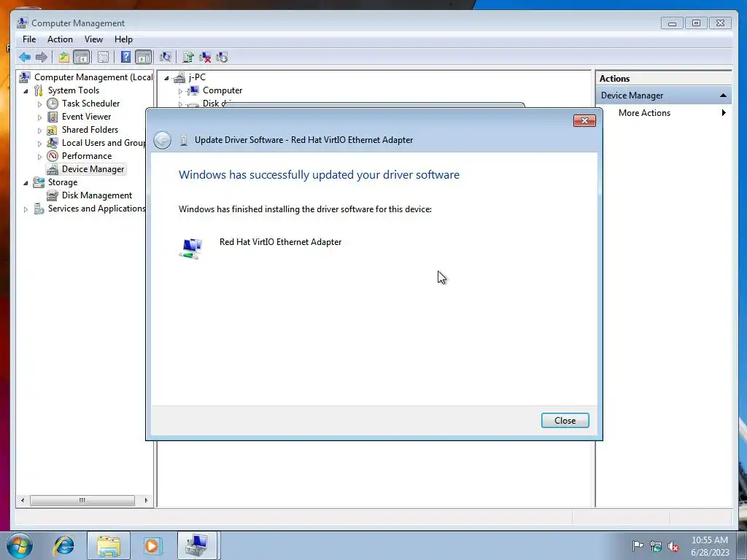Click the taskbar clock showing 10:55 AM
The width and height of the screenshot is (747, 560).
point(710,546)
